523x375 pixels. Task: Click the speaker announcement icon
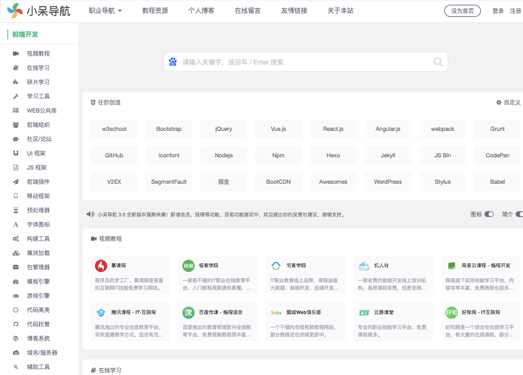coord(90,214)
